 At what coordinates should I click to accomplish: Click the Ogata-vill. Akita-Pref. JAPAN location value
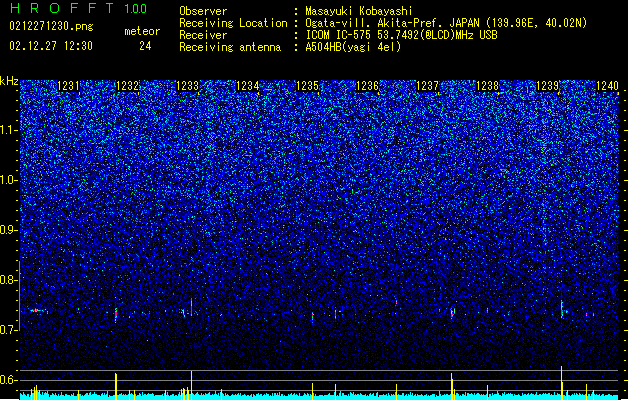446,23
